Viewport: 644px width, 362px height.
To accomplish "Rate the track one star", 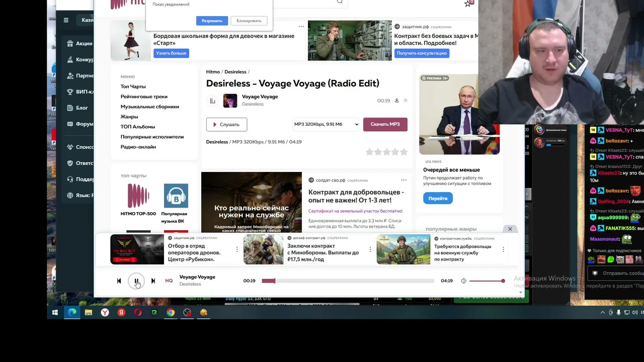I will pos(370,152).
